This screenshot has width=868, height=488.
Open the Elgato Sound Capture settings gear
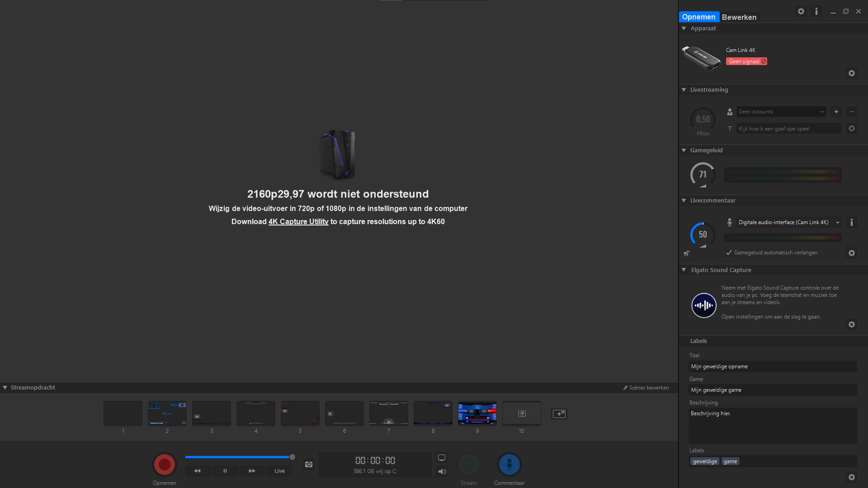[852, 324]
